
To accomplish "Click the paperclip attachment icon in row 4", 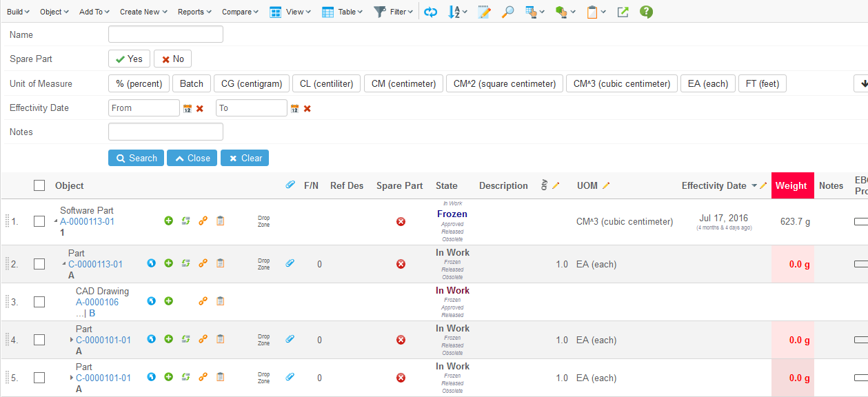I will pos(290,339).
